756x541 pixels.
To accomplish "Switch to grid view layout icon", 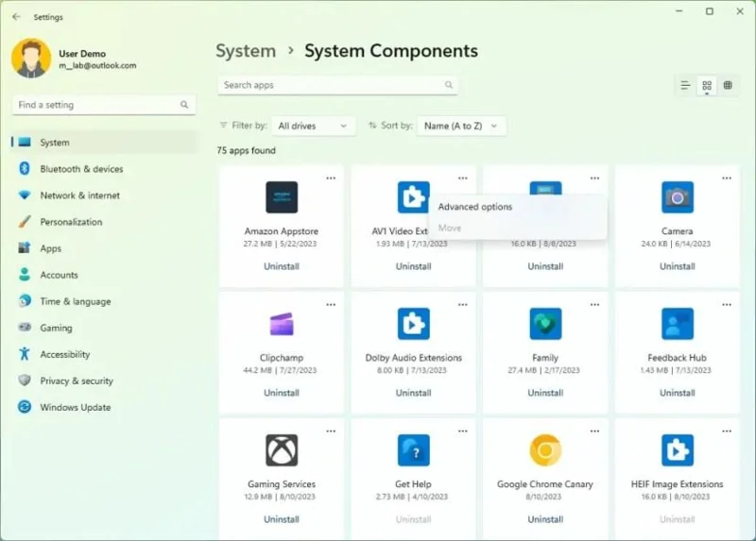I will click(x=707, y=86).
